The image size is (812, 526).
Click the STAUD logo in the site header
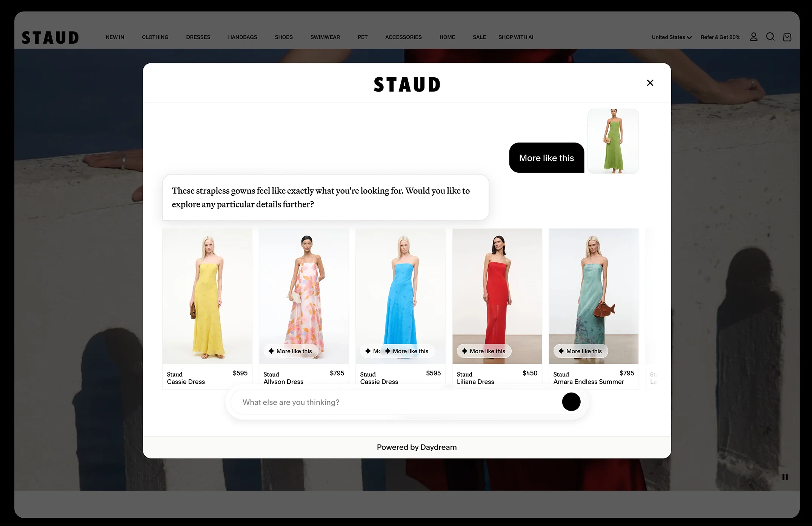(50, 38)
